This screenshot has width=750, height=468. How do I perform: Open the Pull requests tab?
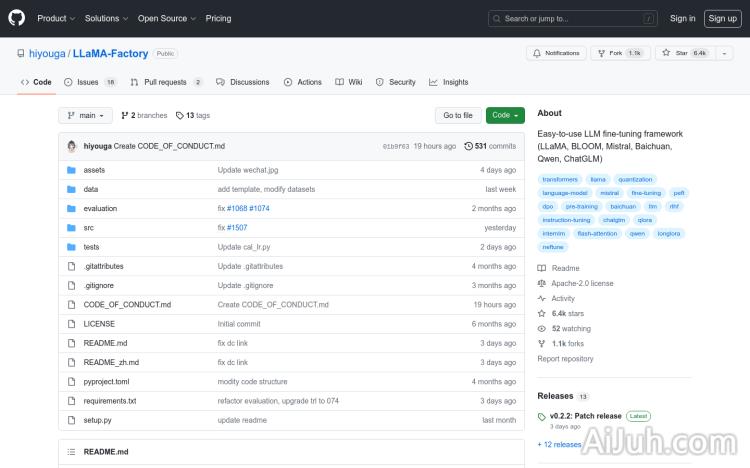[165, 82]
